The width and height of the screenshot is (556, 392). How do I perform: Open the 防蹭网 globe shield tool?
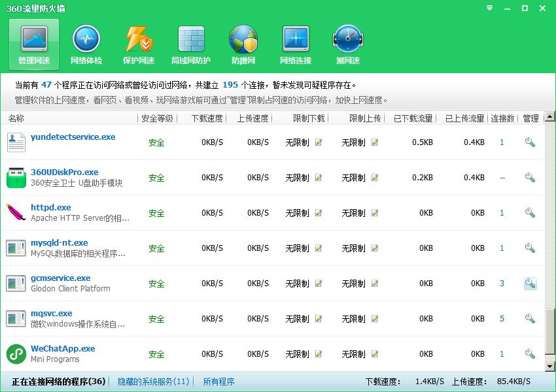243,44
